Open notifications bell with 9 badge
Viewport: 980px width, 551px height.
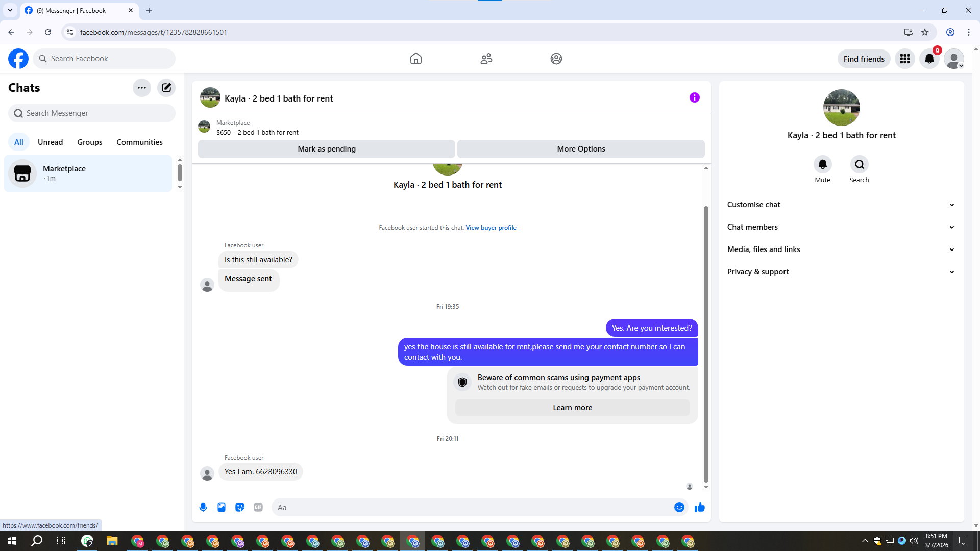(x=929, y=59)
